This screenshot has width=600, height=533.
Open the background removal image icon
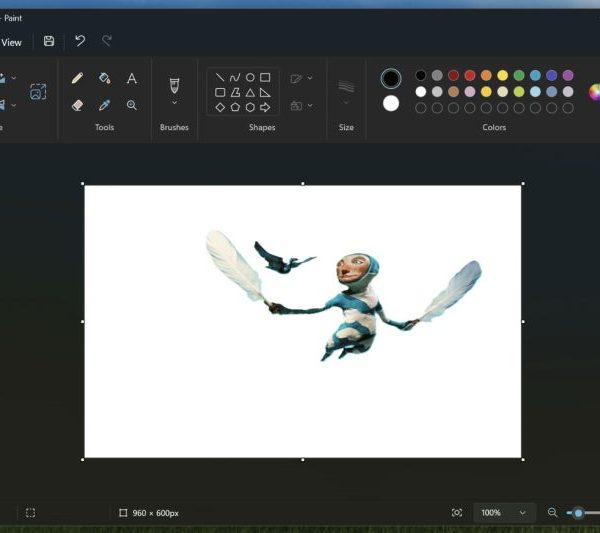point(38,92)
